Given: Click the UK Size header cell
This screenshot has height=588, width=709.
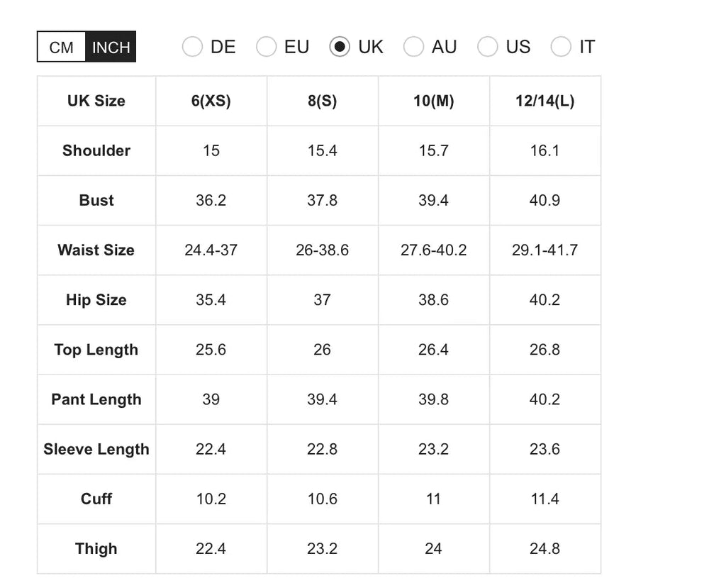Looking at the screenshot, I should coord(96,101).
